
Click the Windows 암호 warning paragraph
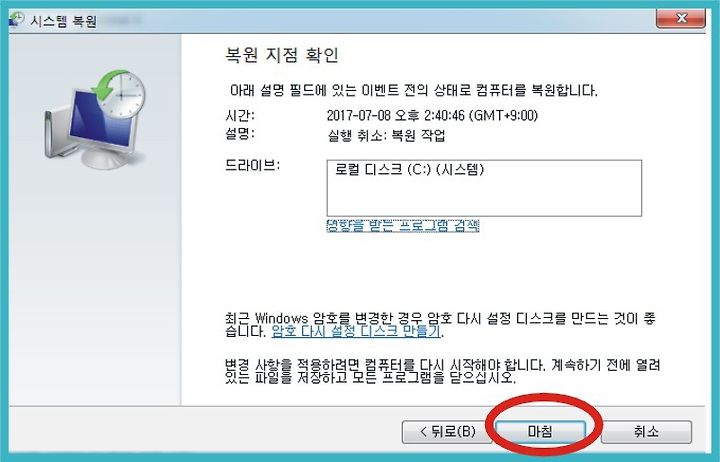pos(440,324)
